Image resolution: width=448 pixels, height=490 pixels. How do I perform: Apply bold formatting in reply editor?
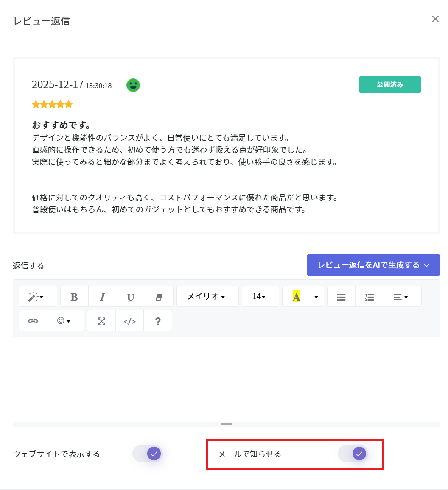[74, 297]
